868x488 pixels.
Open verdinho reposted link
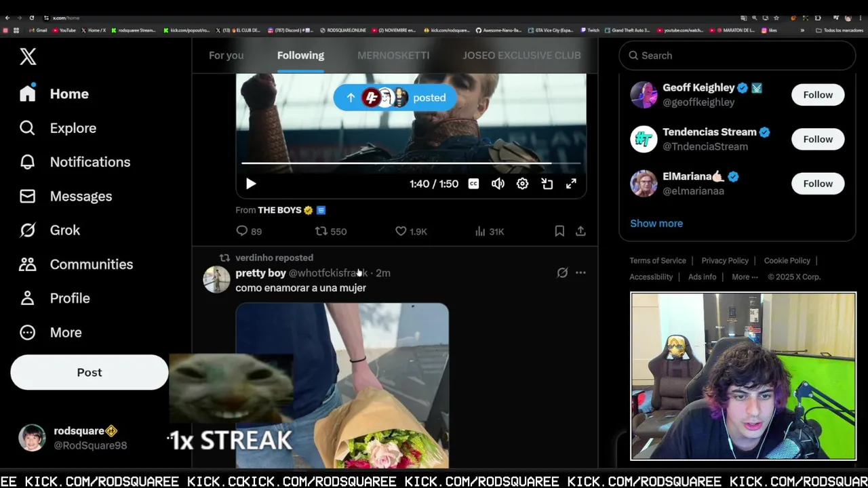coord(274,258)
